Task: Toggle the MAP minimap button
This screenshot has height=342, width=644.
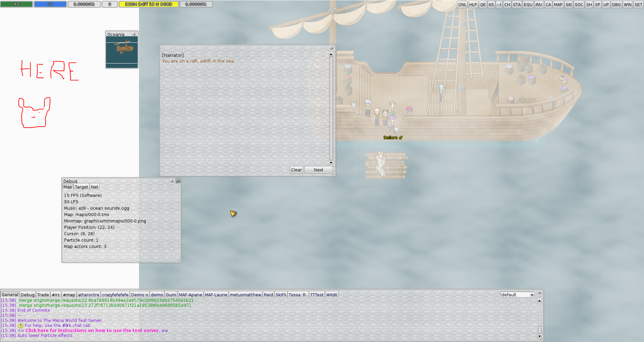Action: 558,4
